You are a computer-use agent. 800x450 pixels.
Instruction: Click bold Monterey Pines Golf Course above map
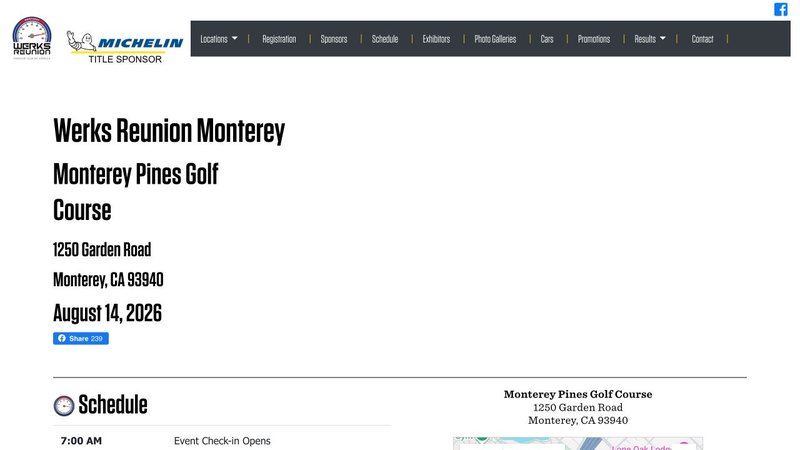578,394
